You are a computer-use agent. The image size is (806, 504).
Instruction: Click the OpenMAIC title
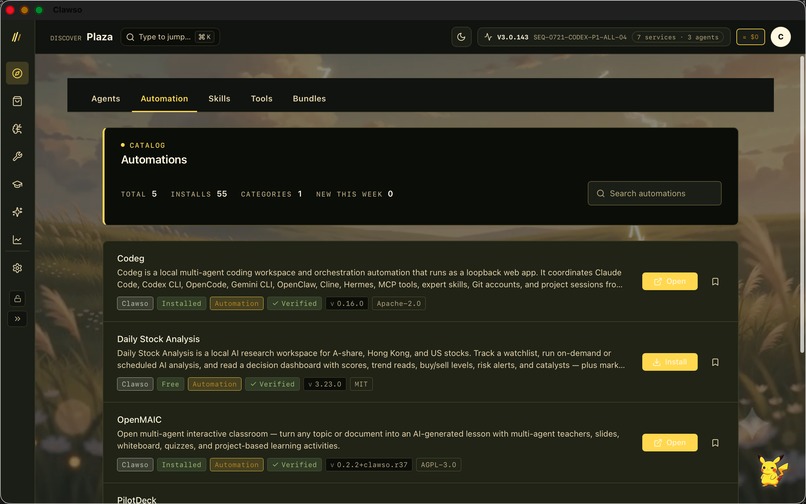[139, 420]
